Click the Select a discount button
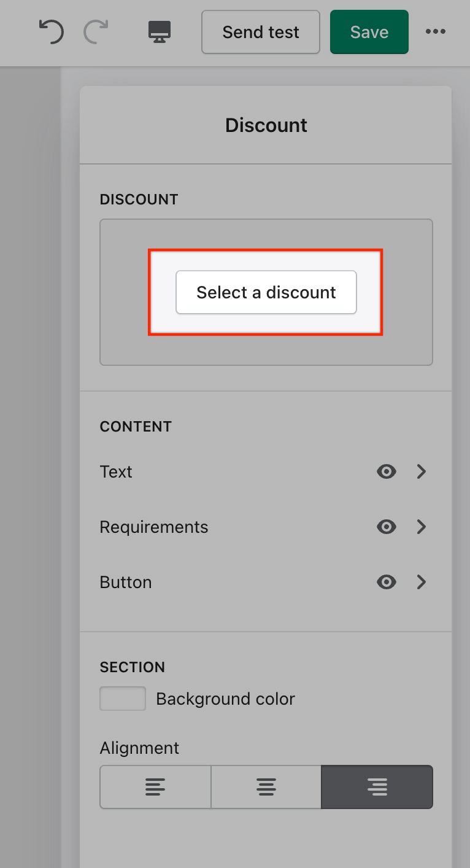The width and height of the screenshot is (470, 868). pyautogui.click(x=266, y=292)
